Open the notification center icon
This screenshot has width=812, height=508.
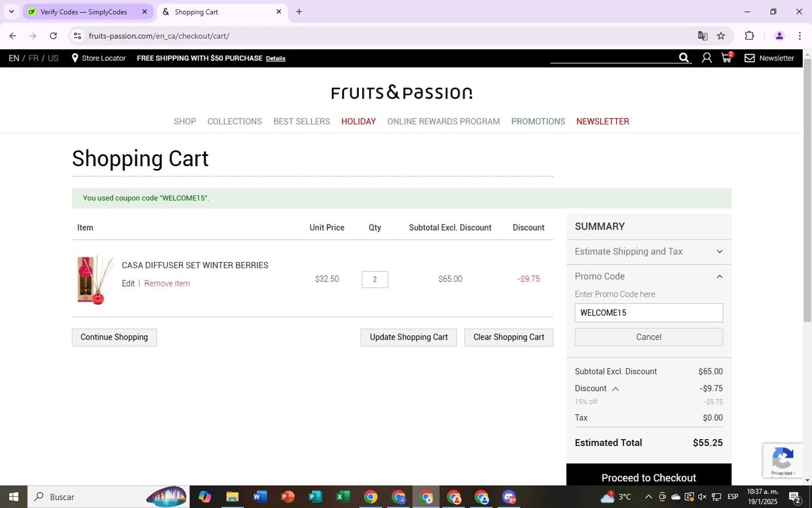pos(795,497)
